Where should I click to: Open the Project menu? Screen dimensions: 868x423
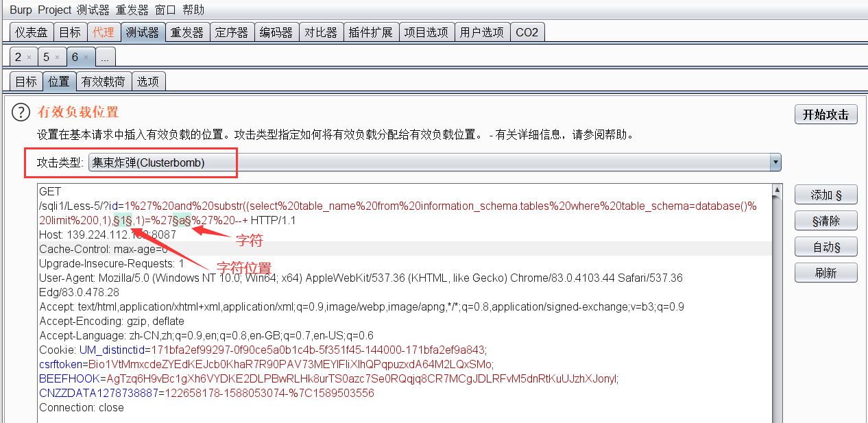coord(54,10)
